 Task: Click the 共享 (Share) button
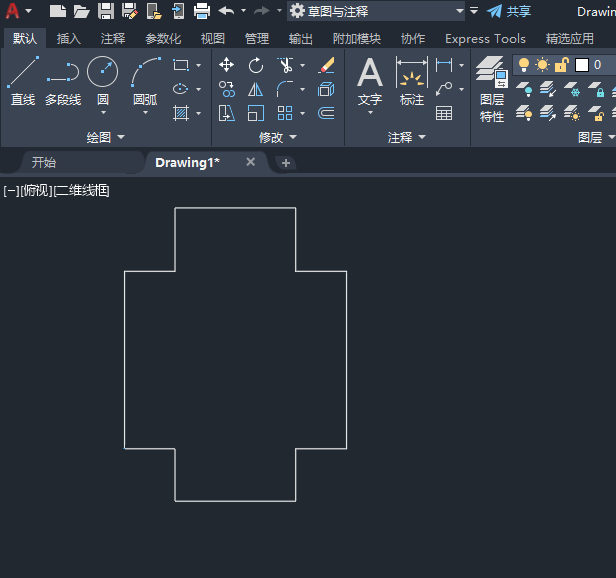(x=509, y=11)
